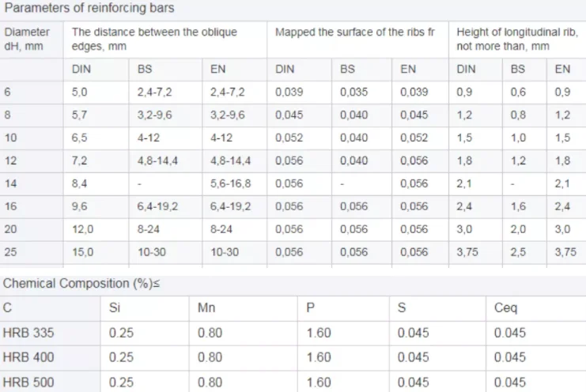Click the 'Chemical Composition (%)≤' heading

tap(82, 283)
